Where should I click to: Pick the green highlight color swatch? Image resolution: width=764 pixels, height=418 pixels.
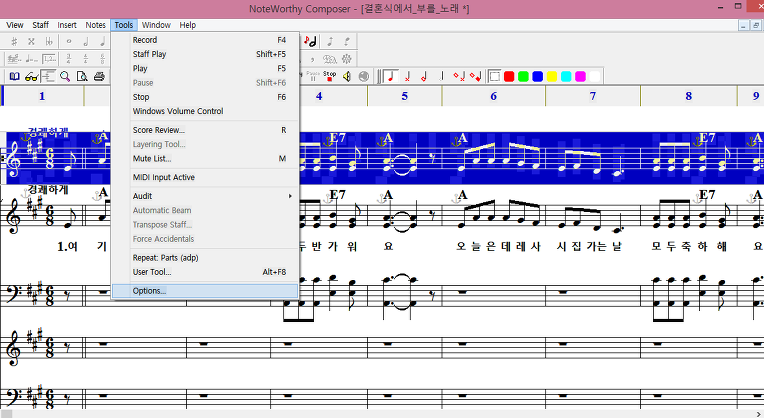pos(523,76)
